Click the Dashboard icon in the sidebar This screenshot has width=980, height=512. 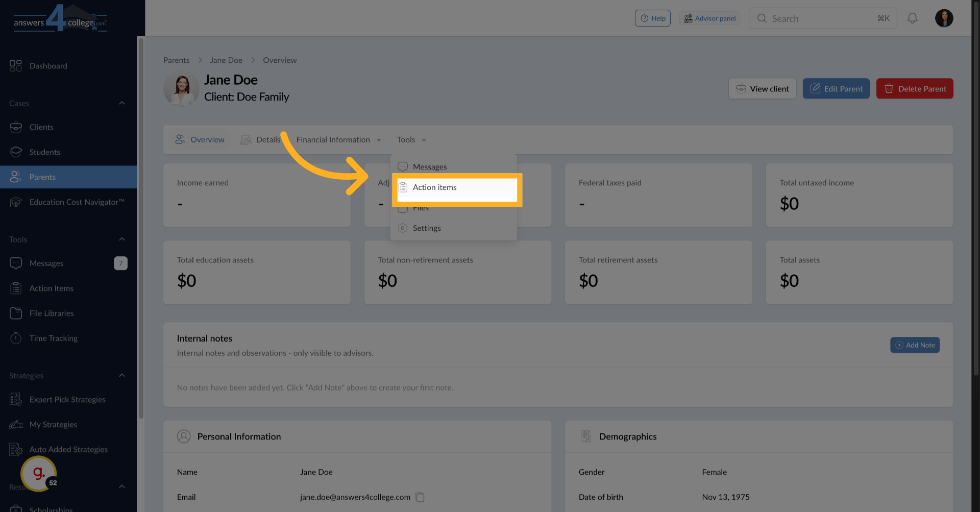click(x=15, y=65)
